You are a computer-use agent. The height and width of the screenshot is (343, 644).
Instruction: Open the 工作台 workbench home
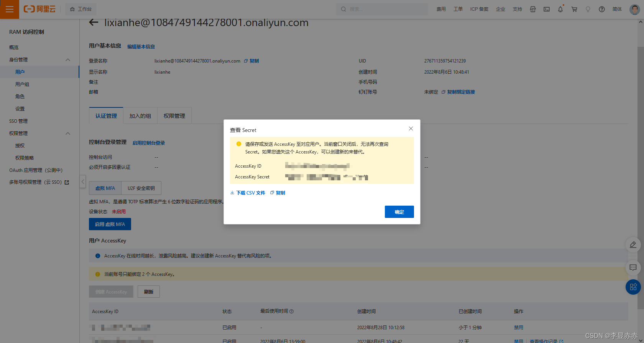[x=81, y=9]
